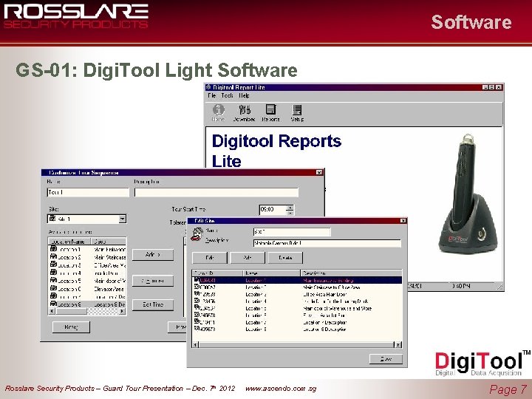Open the Download toolbar icon
532x399 pixels.
(x=245, y=113)
